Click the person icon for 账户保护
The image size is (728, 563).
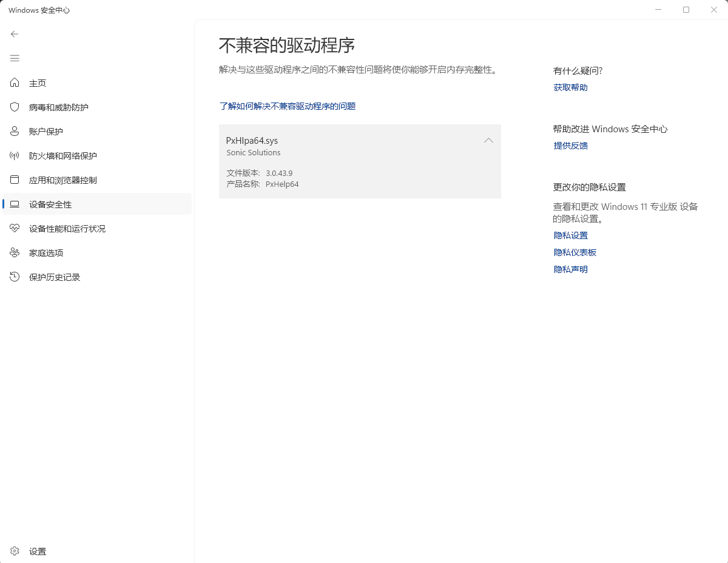15,131
